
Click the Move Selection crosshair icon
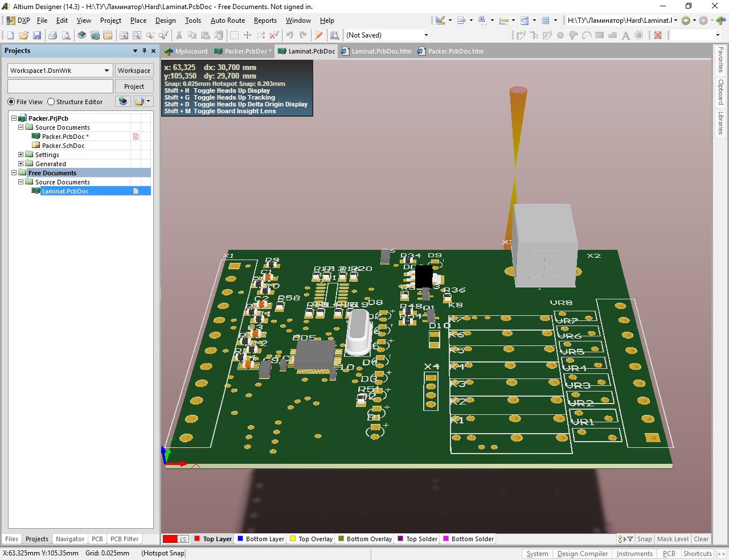coord(247,35)
